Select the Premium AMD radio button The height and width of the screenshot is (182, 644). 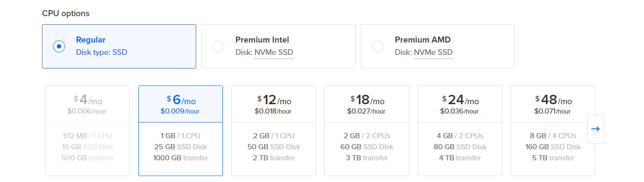(377, 46)
